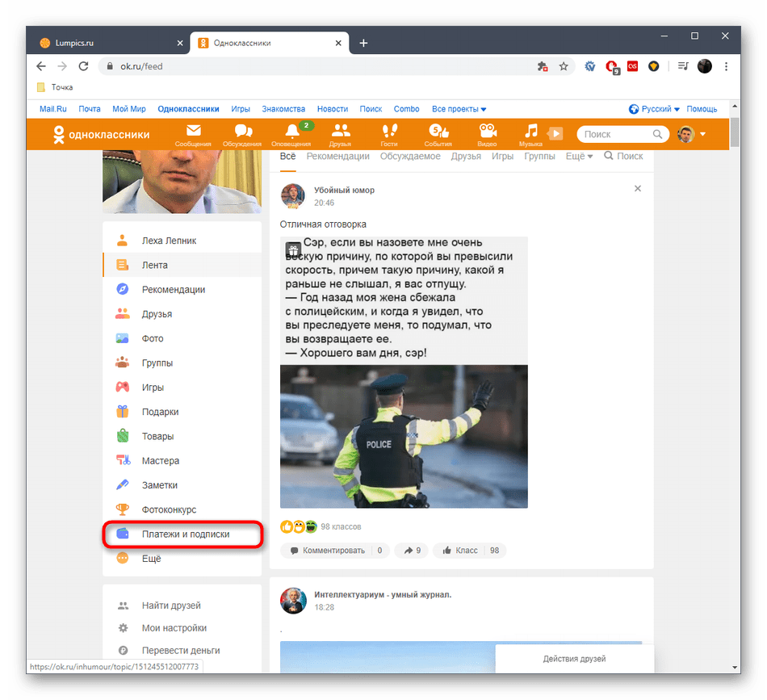Switch to the Группы feed tab

539,156
